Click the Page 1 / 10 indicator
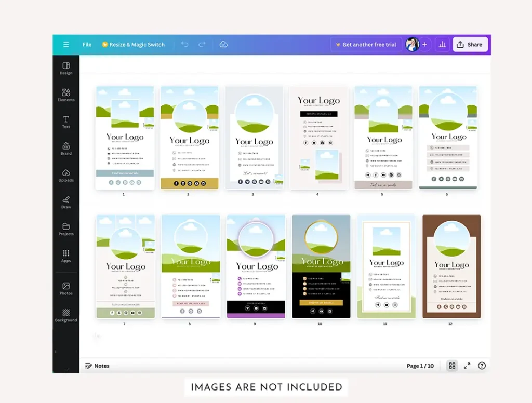The width and height of the screenshot is (532, 403). tap(420, 366)
